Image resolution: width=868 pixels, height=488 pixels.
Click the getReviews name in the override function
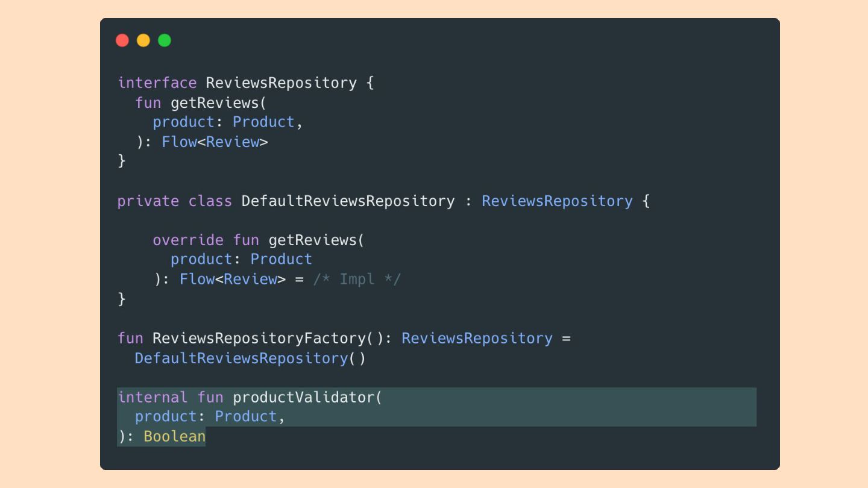coord(313,240)
